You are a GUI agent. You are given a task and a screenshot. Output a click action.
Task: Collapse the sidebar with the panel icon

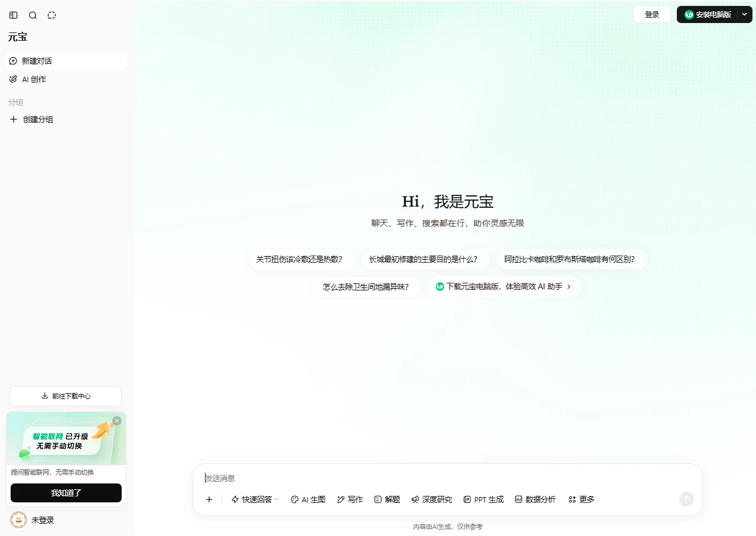[x=14, y=15]
